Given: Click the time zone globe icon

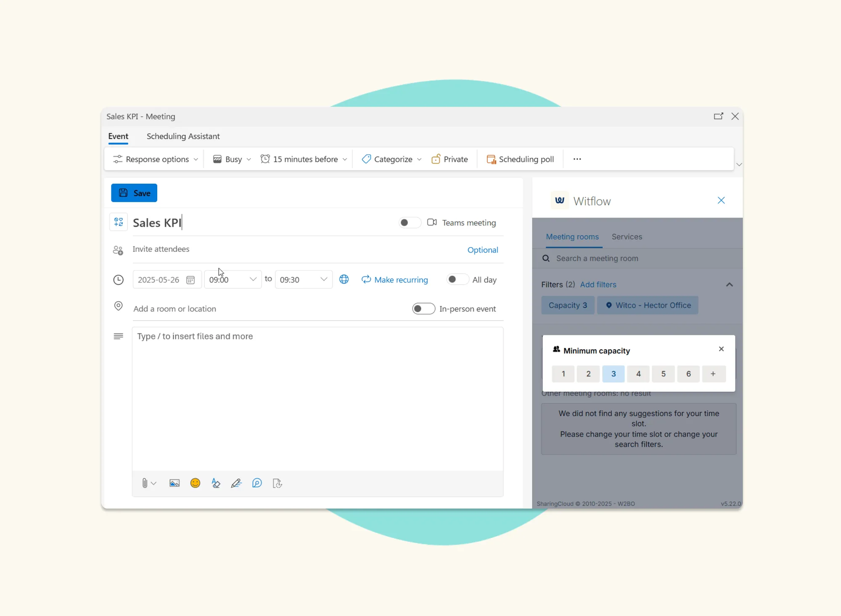Looking at the screenshot, I should tap(344, 279).
